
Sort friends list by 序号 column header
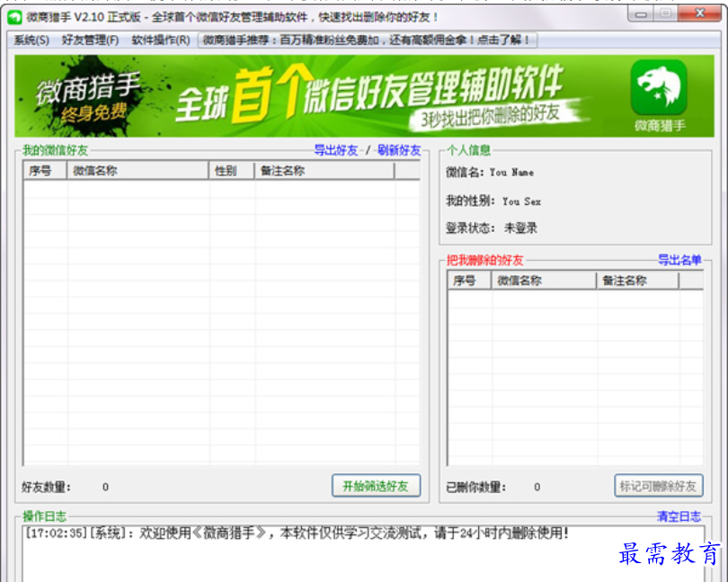[x=46, y=171]
